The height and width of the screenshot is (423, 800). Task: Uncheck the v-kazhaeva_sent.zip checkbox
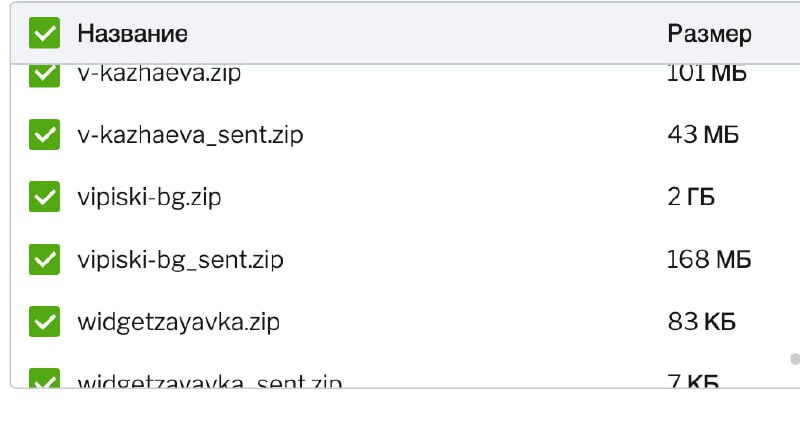pyautogui.click(x=44, y=135)
